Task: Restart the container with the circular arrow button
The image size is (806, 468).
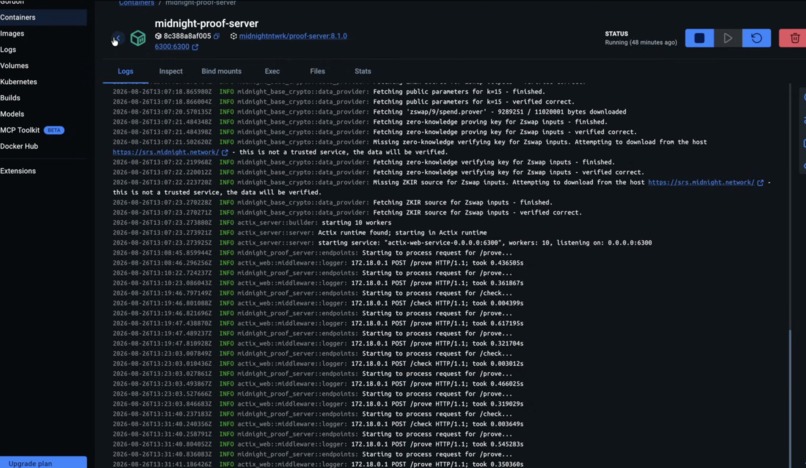Action: 756,38
